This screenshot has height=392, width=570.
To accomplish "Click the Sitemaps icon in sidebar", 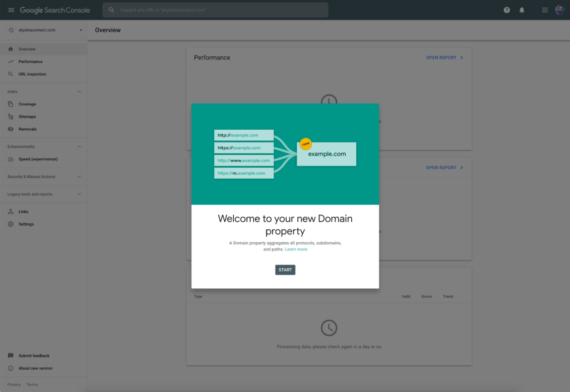I will point(11,117).
